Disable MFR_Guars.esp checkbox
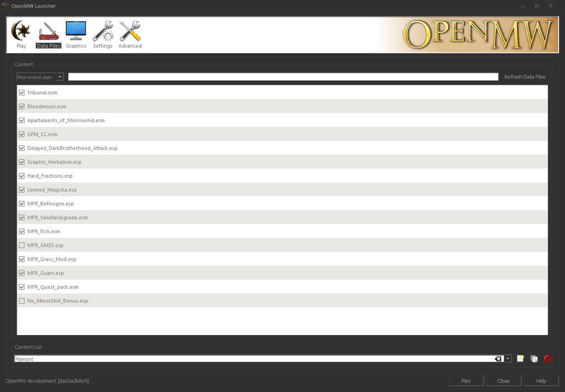The width and height of the screenshot is (565, 392). coord(22,273)
